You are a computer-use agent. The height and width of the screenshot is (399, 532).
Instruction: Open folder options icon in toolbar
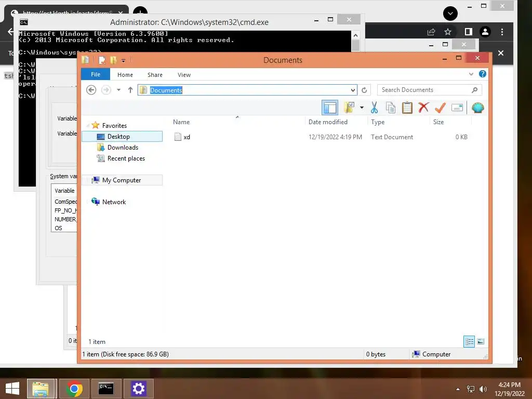[x=349, y=108]
